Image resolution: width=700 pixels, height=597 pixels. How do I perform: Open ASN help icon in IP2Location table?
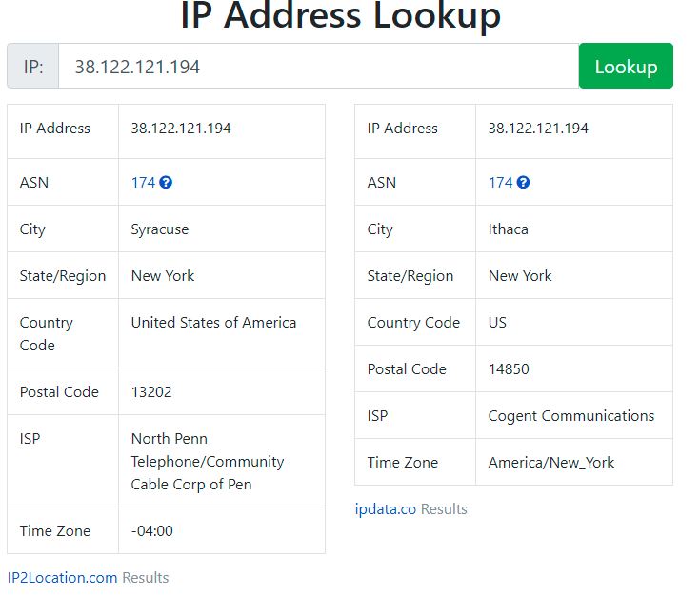click(166, 183)
